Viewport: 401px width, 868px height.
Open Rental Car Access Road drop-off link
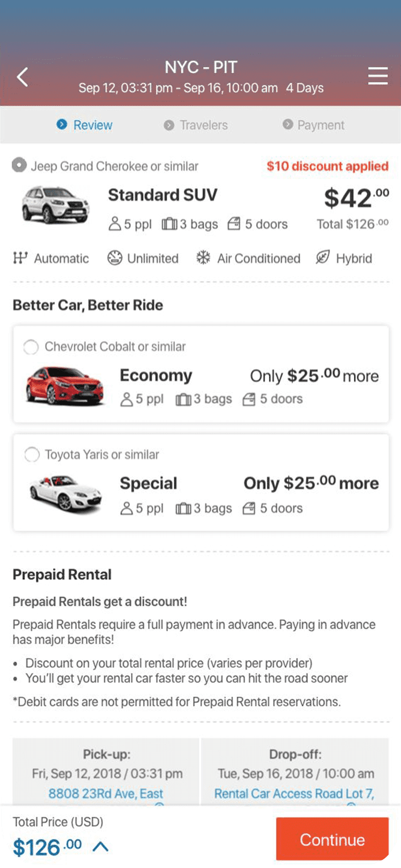[294, 794]
